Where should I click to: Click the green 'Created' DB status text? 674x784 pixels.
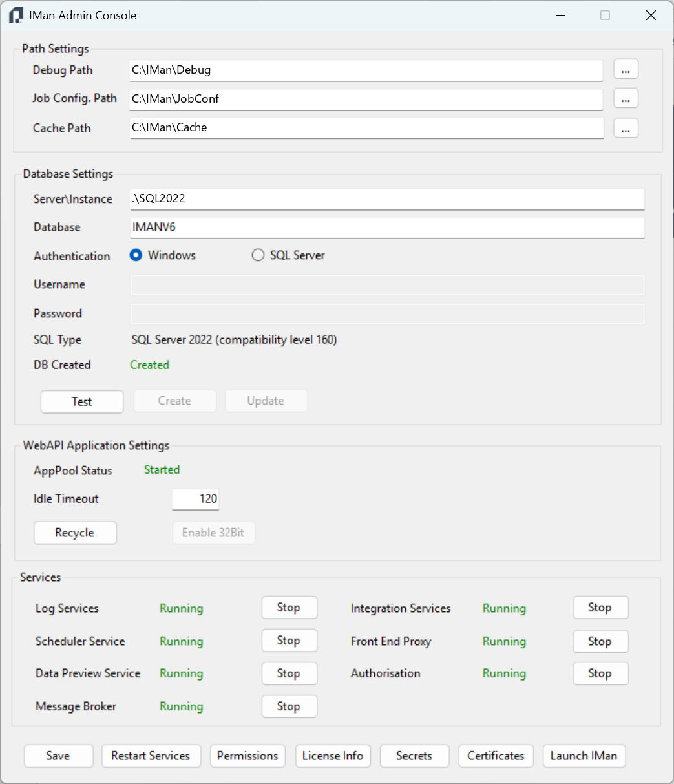tap(150, 365)
